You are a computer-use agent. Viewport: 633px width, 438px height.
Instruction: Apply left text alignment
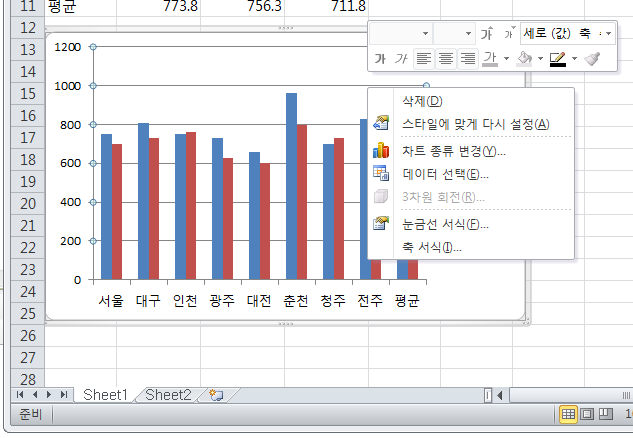(x=424, y=59)
